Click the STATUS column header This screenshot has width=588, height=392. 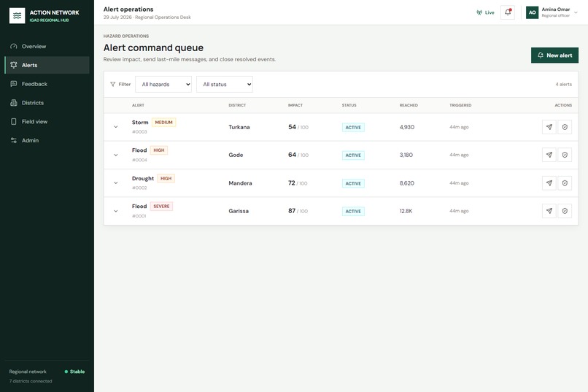pyautogui.click(x=349, y=105)
